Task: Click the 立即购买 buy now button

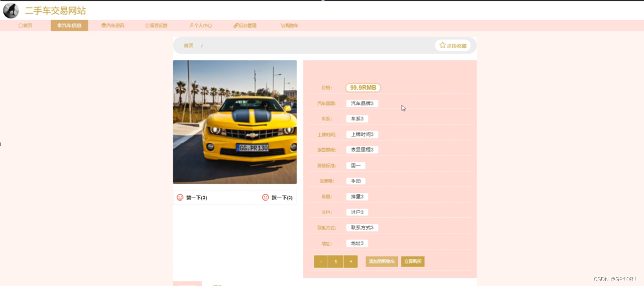Action: tap(413, 262)
